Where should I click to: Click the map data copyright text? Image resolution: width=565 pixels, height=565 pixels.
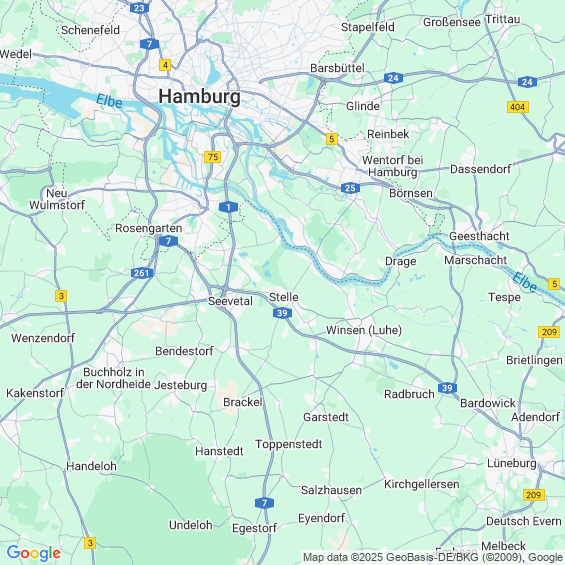433,557
